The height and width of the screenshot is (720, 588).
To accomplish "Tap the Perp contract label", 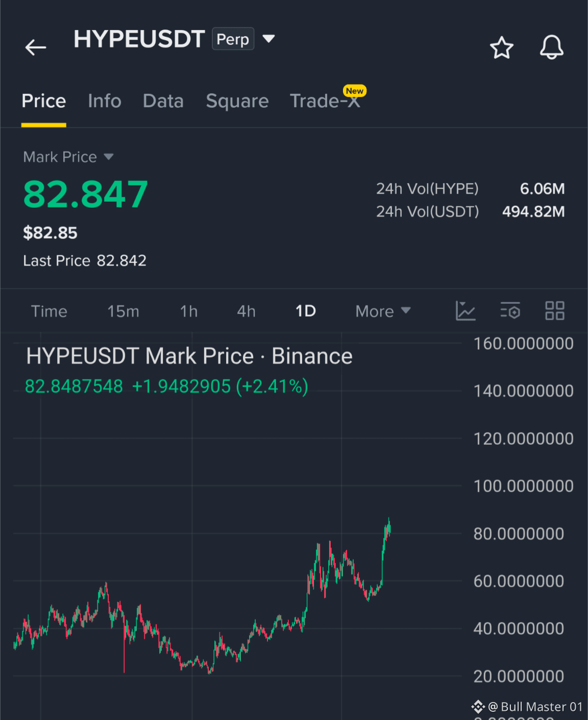I will 233,39.
